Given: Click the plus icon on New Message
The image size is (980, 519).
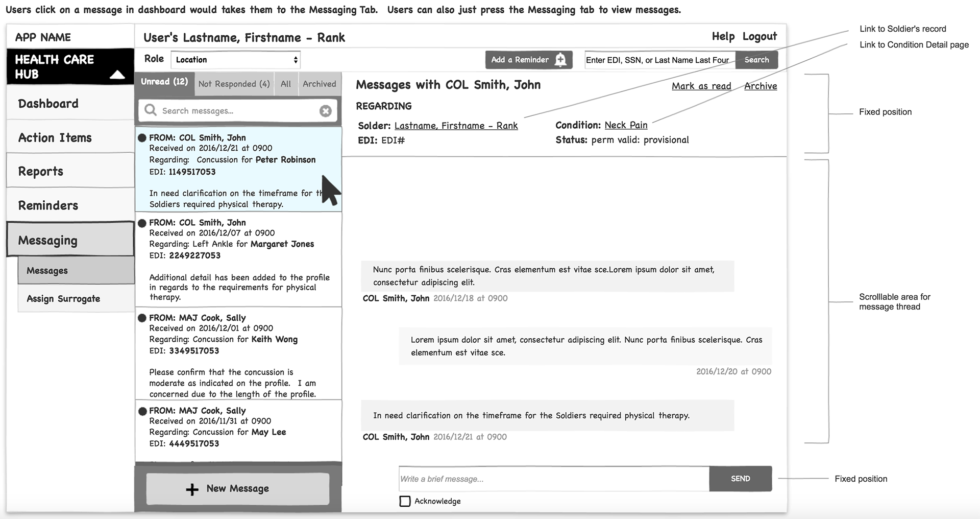Looking at the screenshot, I should tap(192, 489).
